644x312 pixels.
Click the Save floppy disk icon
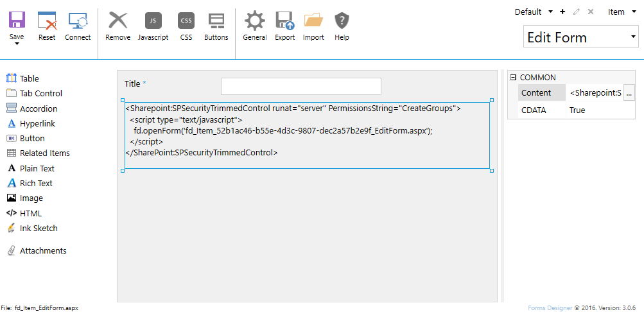click(x=17, y=20)
